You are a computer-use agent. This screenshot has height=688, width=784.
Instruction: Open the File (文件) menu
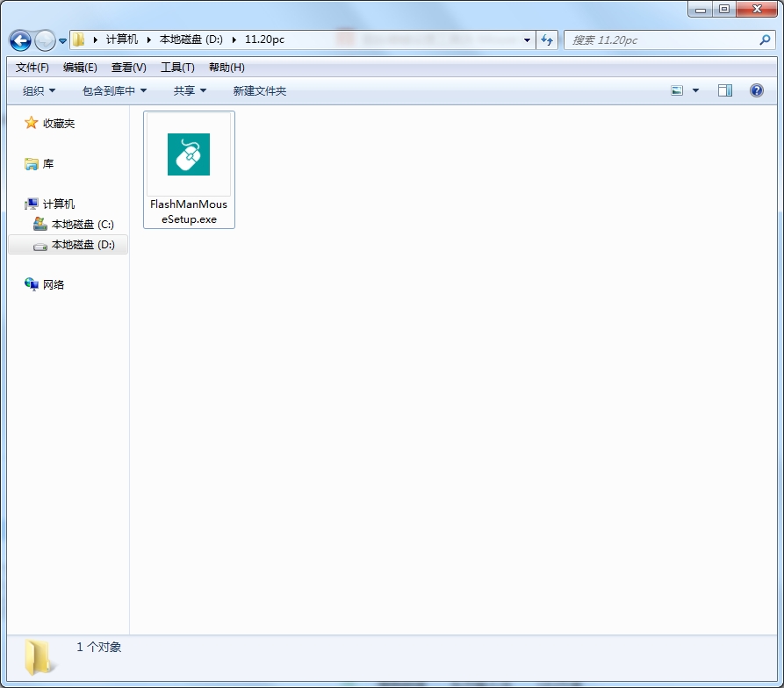click(32, 68)
